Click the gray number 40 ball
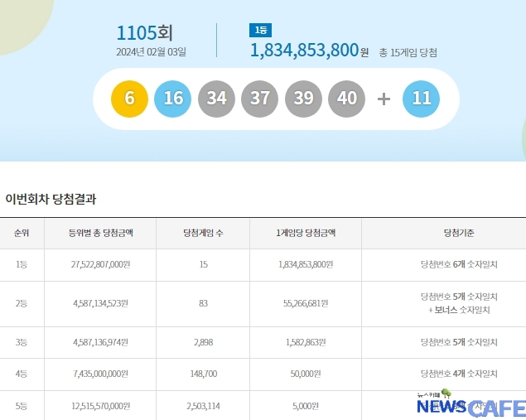The height and width of the screenshot is (420, 526). (347, 99)
